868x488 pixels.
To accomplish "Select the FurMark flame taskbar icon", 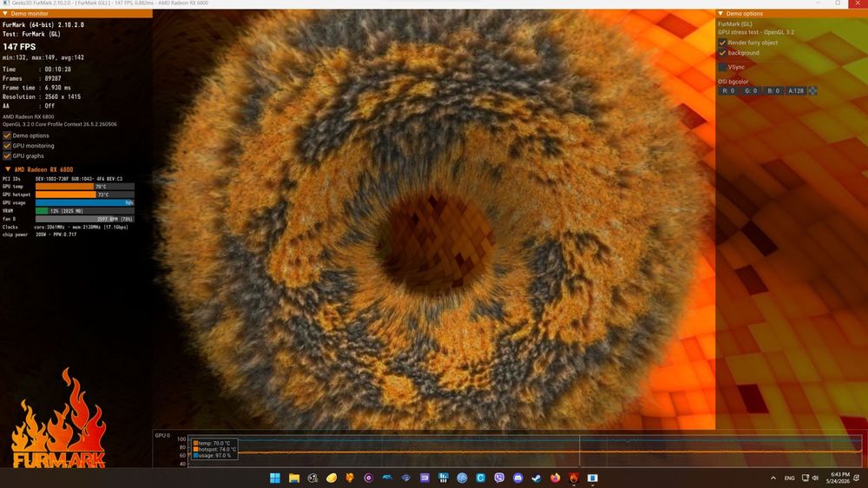I will (574, 478).
